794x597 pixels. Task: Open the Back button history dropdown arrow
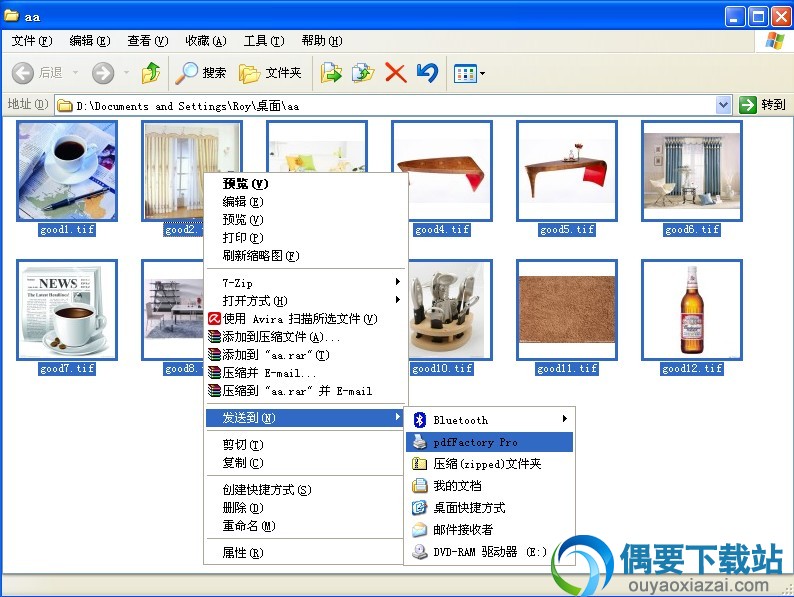[75, 73]
